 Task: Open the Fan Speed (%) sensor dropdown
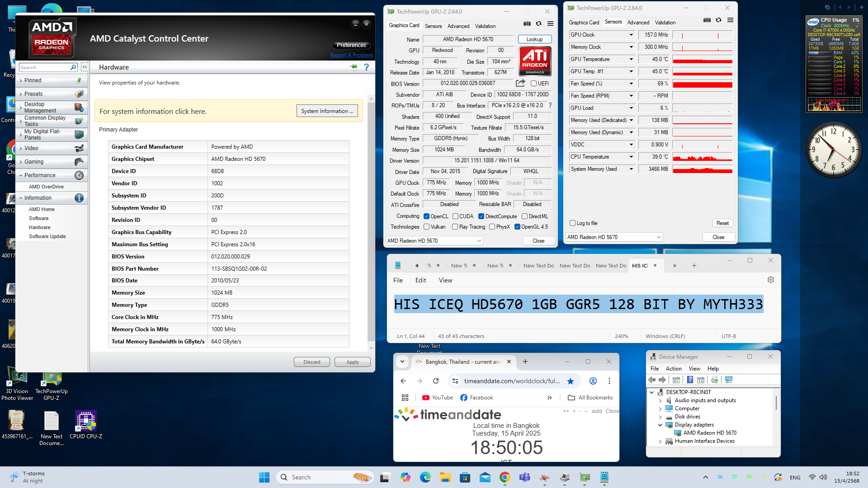(631, 84)
